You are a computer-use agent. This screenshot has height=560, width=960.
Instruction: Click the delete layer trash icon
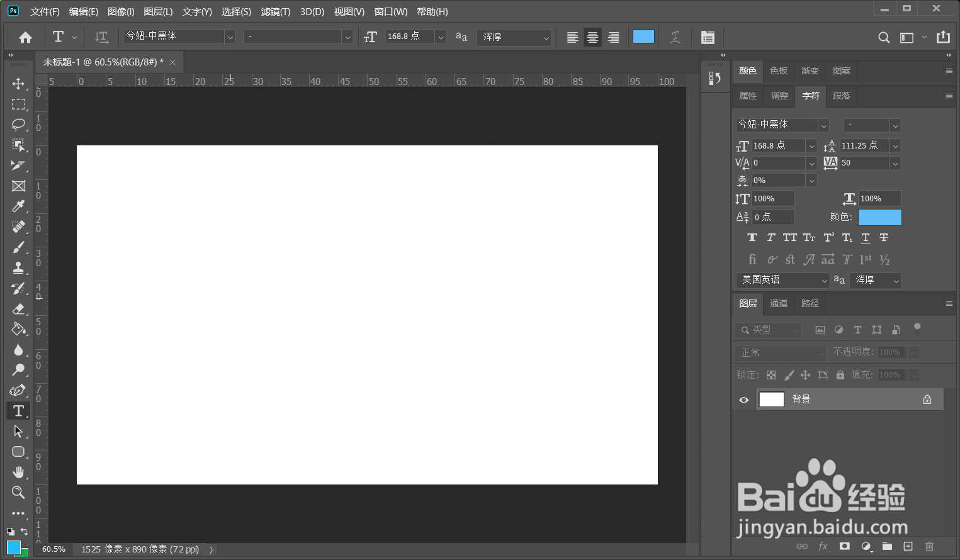(x=929, y=546)
